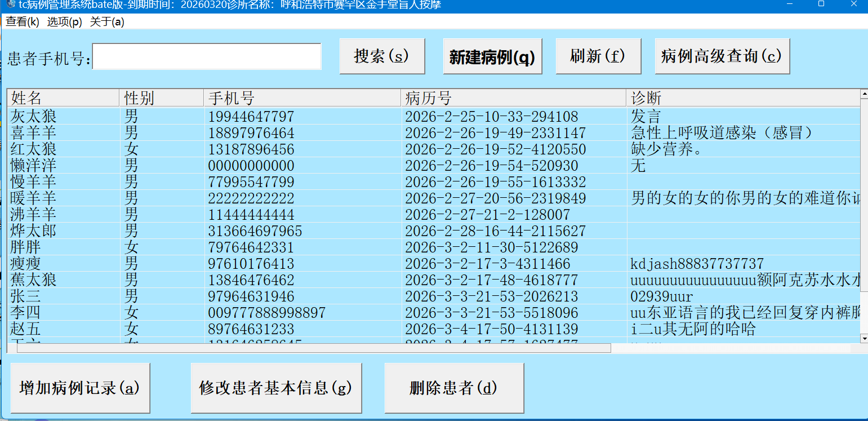Screen dimensions: 868x421
Task: Refresh the patient list with 刷新(f)
Action: pos(598,56)
